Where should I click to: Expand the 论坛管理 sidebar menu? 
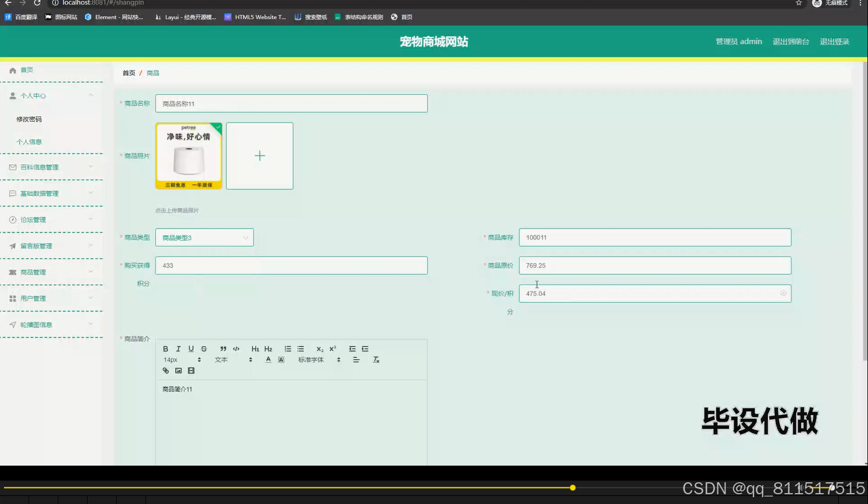tap(52, 220)
